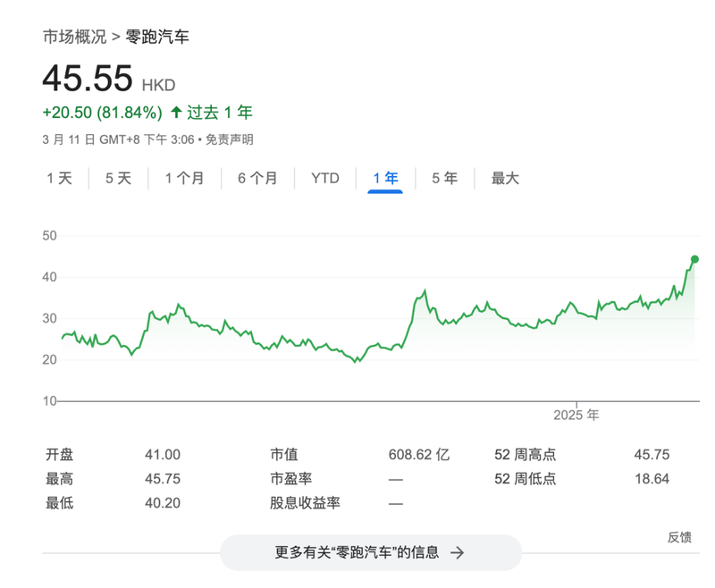Click the 股息收益率 label

(305, 503)
